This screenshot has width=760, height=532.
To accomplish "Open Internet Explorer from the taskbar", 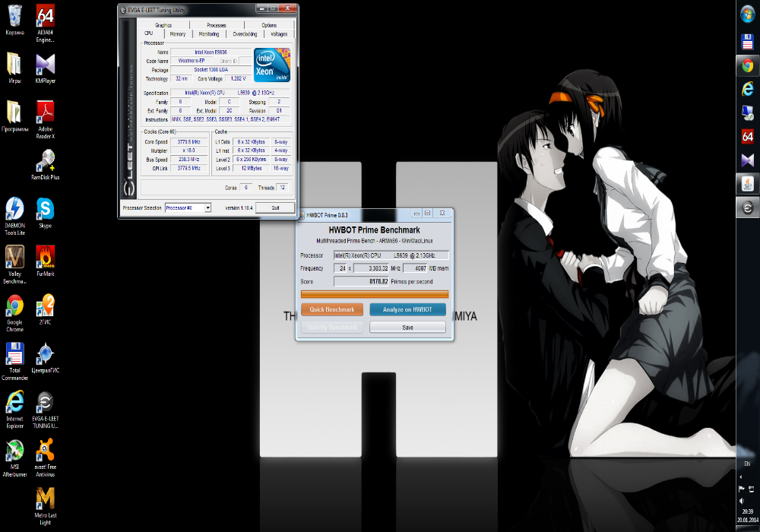I will click(x=747, y=89).
